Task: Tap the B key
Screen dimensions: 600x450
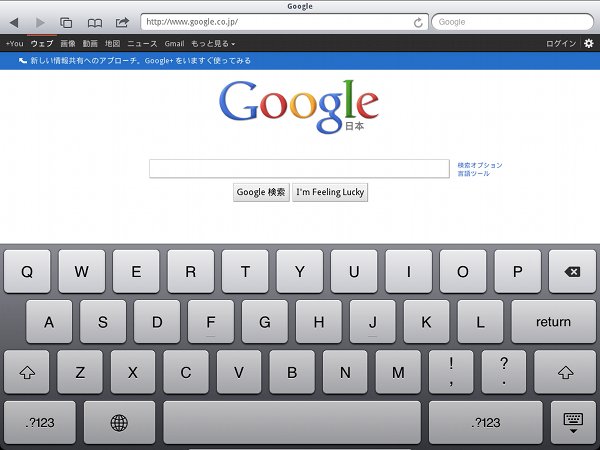Action: point(292,372)
